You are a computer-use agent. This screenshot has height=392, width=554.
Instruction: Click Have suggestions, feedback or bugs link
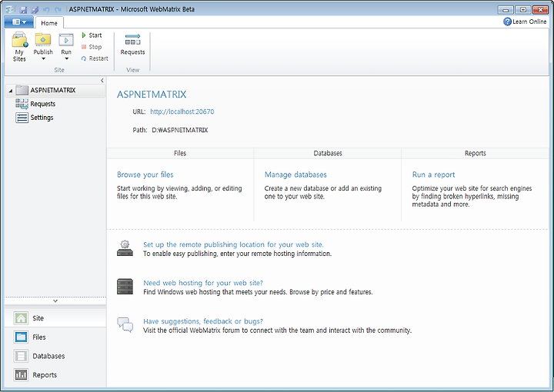[x=203, y=321]
